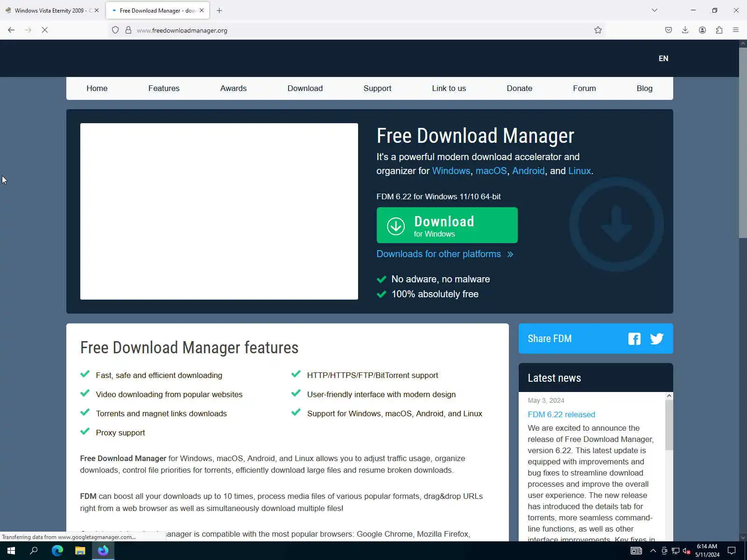
Task: Open tracking protection shield info
Action: point(115,30)
